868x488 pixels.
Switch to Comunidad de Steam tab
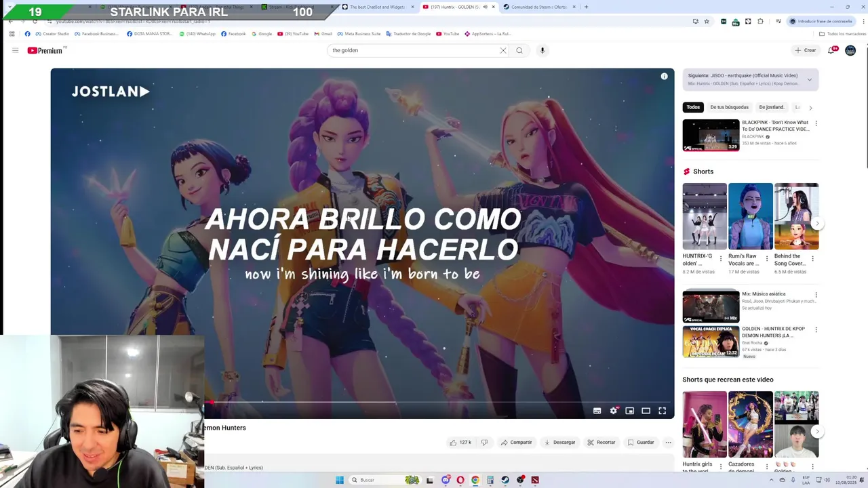[538, 7]
